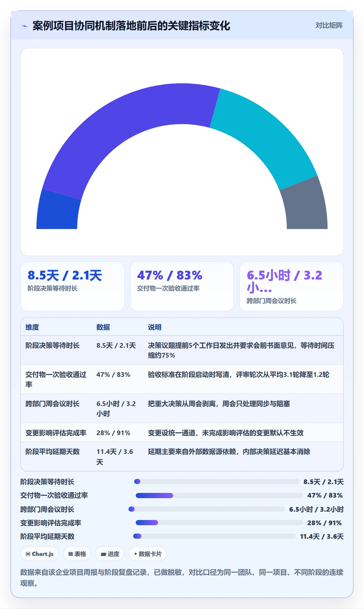Click the 阶段平均延期天数 progress bar
Viewport: 364px width, 609px height.
214,536
